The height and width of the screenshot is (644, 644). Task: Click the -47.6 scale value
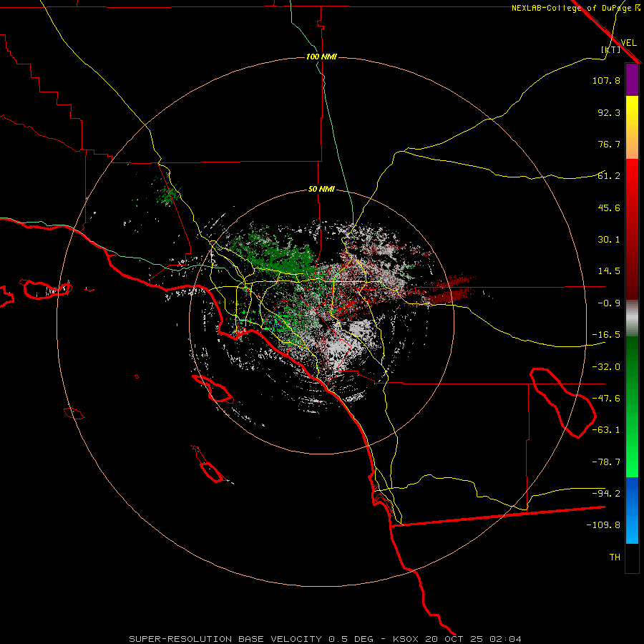pyautogui.click(x=606, y=399)
